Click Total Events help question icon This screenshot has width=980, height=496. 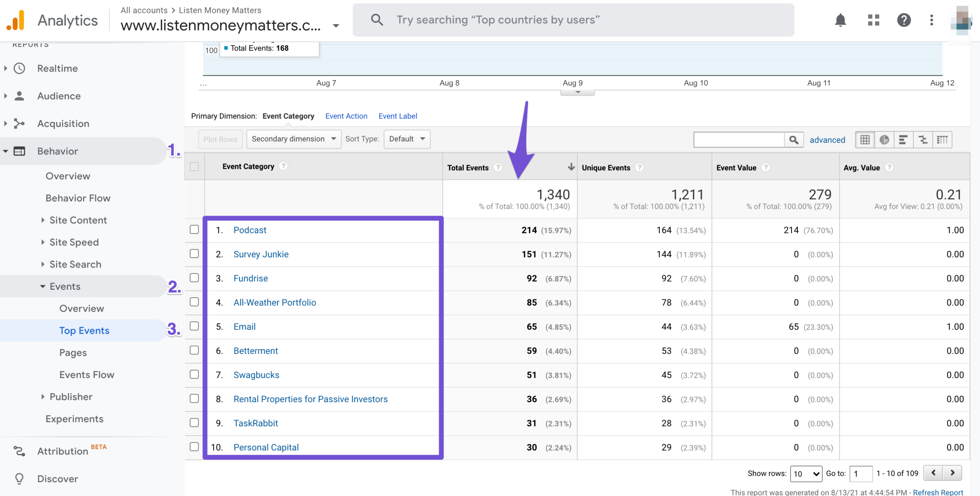pyautogui.click(x=498, y=167)
